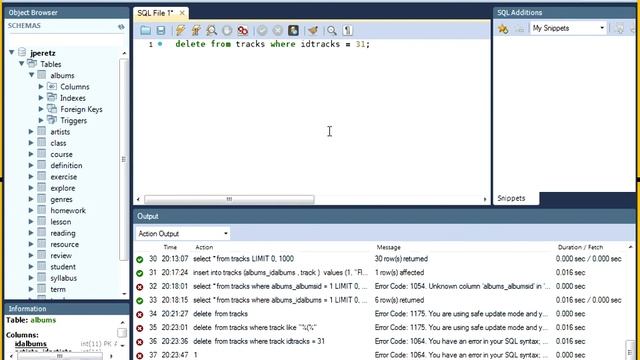Click the Error Code: 1054 message cell

coord(462,287)
